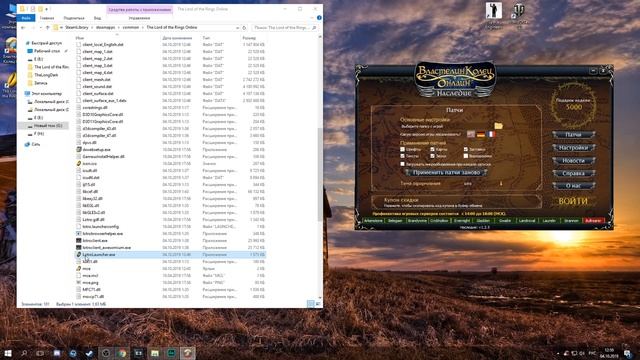The image size is (640, 360).
Task: Select the US flag game language
Action: coord(471,134)
